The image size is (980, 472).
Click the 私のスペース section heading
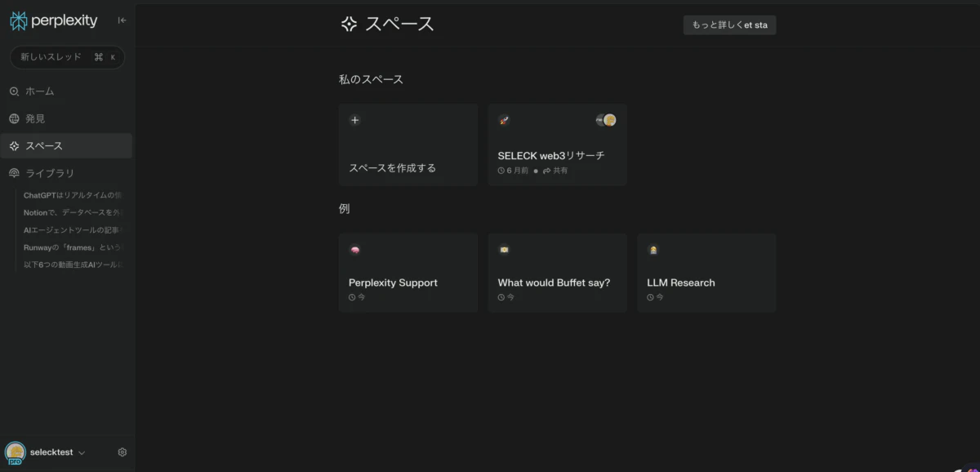pos(371,79)
